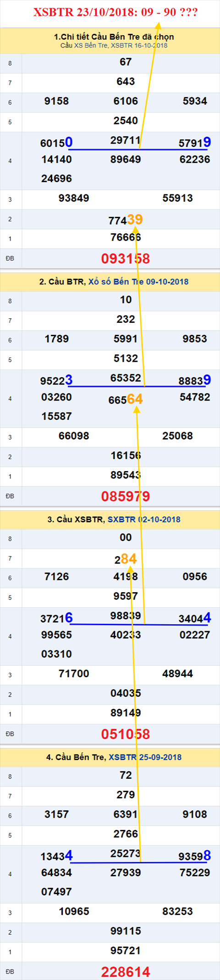Select the number 75229

click(195, 873)
